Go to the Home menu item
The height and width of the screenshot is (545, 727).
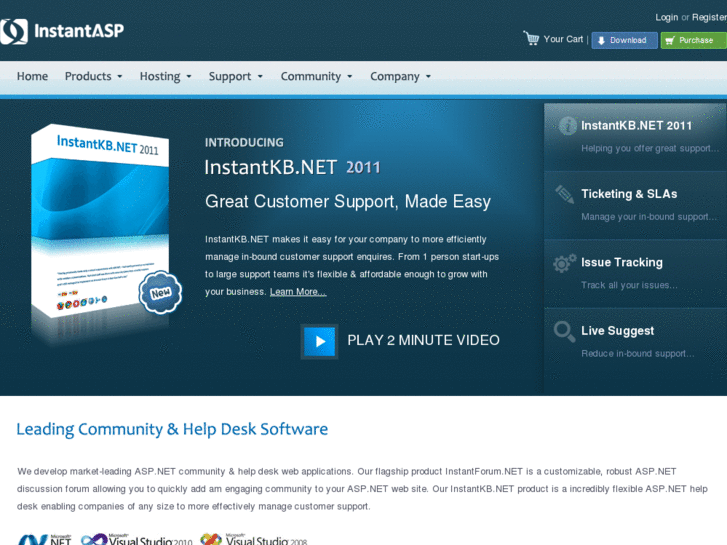pyautogui.click(x=32, y=76)
